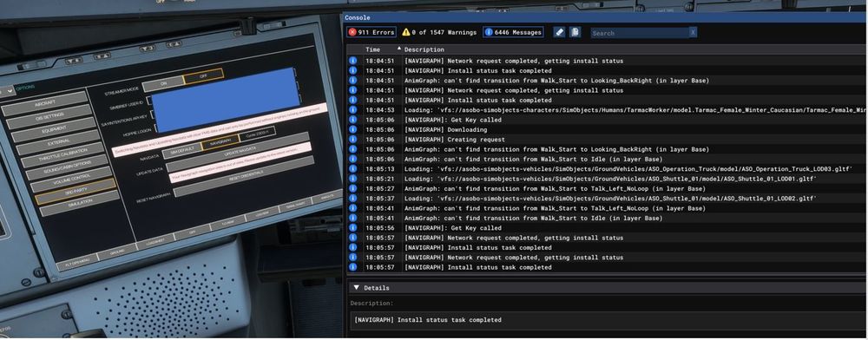Sort by the Time column header
Viewport: 868px width, 340px height.
(372, 49)
